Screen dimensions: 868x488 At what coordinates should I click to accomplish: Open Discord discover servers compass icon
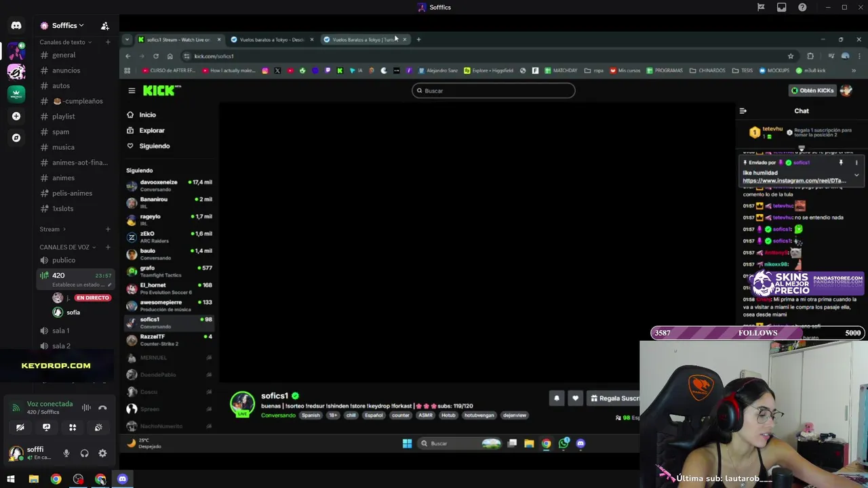click(16, 138)
